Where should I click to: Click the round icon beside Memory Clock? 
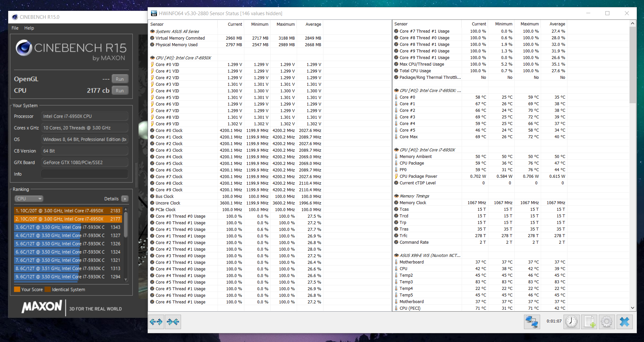(396, 203)
